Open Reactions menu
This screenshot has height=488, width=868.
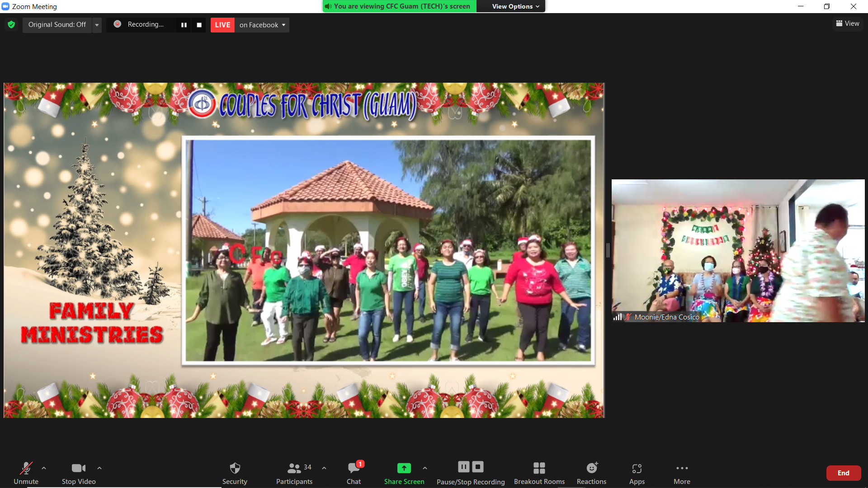tap(591, 473)
